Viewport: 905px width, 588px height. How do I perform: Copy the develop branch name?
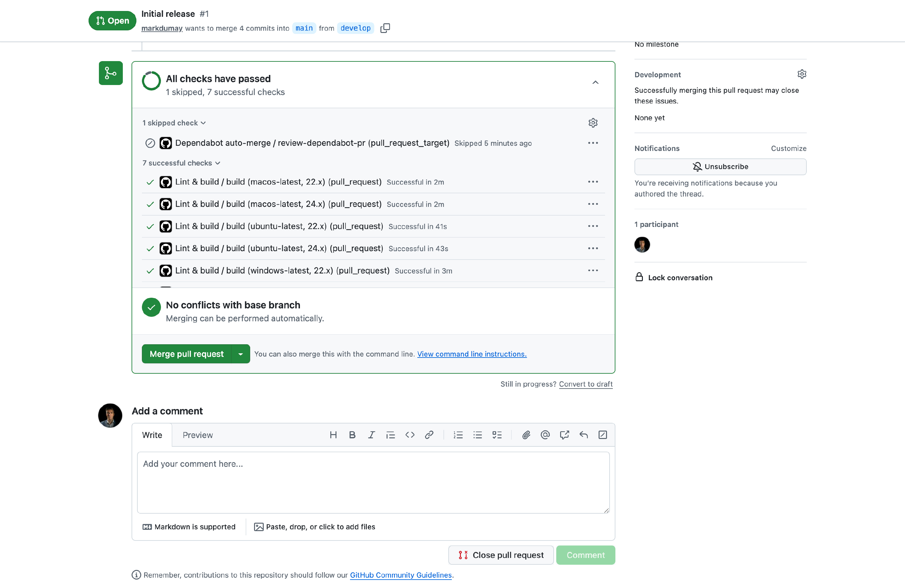(x=385, y=28)
